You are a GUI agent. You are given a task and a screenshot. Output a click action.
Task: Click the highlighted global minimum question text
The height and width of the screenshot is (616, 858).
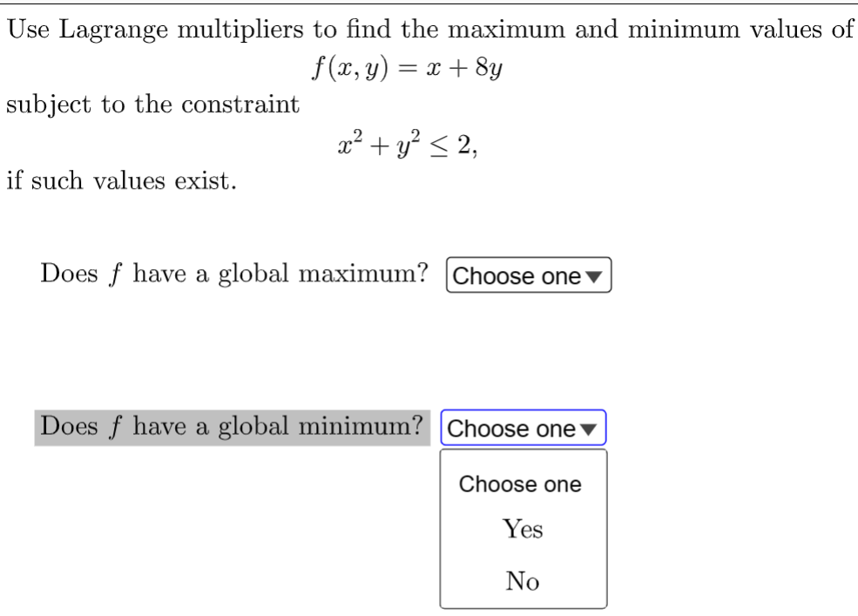coord(229,426)
